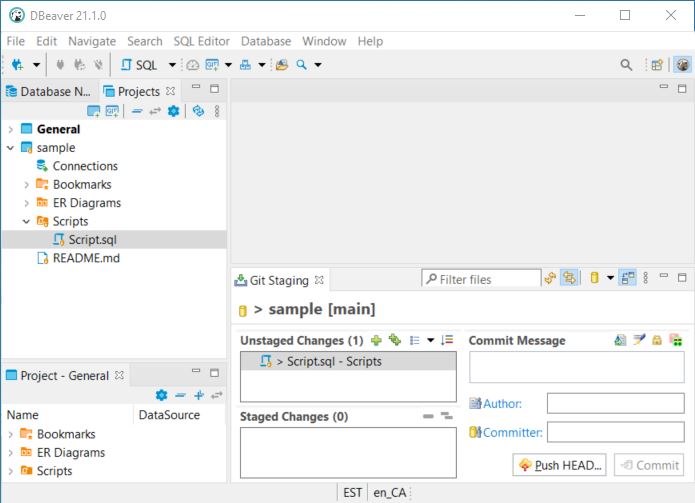Open the Help menu

(x=370, y=41)
